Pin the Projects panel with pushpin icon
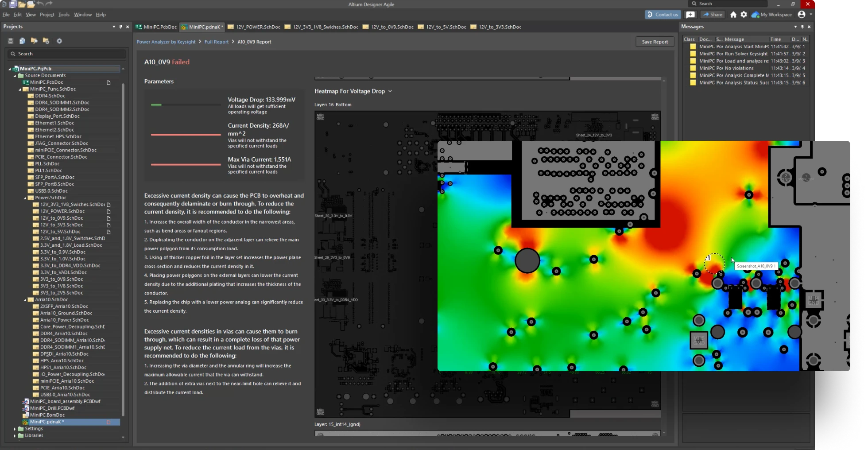The width and height of the screenshot is (868, 450). 120,27
